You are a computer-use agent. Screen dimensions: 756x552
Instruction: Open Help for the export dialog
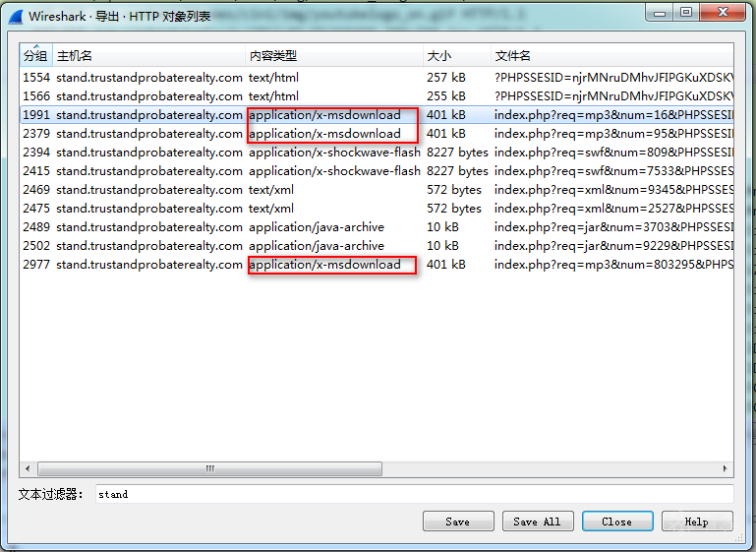point(697,521)
